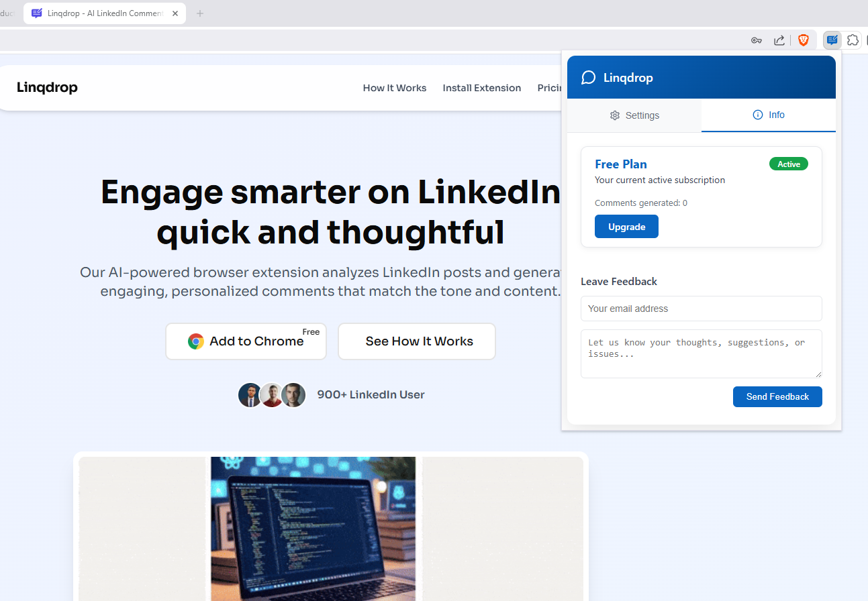The width and height of the screenshot is (868, 601).
Task: Click the Brave Shields lion icon
Action: pos(804,40)
